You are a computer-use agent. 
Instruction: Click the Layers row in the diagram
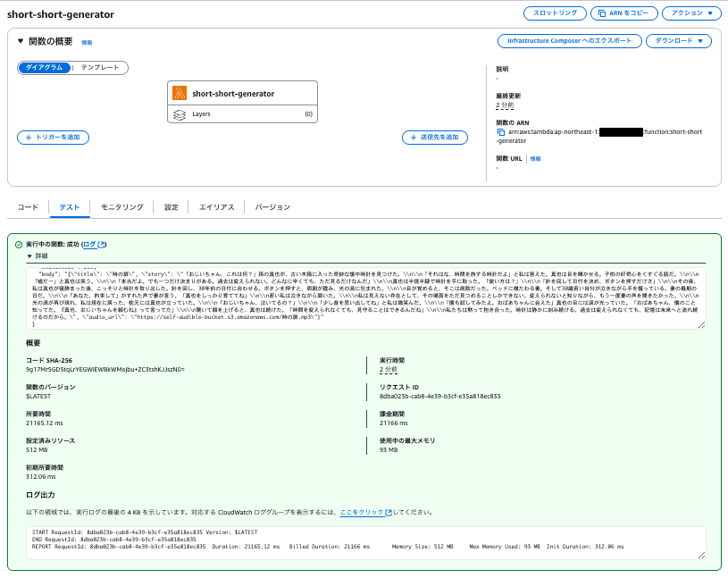[242, 114]
